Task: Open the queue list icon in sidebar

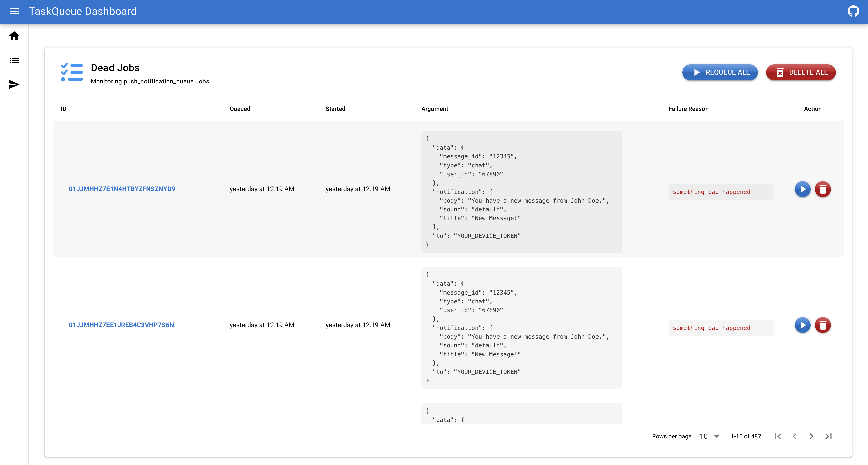Action: [14, 60]
